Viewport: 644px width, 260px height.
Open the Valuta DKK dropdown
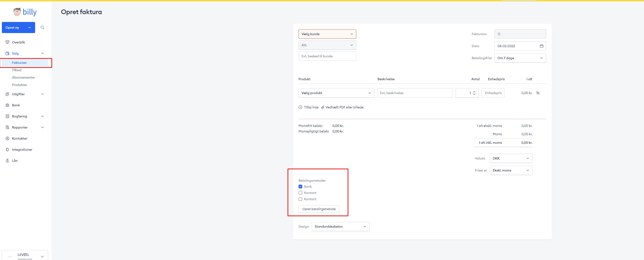[x=511, y=158]
